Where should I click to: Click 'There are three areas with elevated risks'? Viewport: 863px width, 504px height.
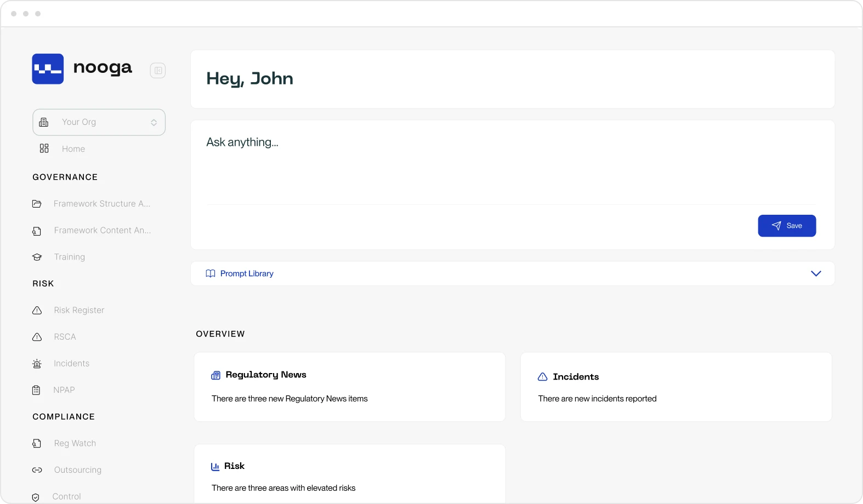pyautogui.click(x=283, y=488)
